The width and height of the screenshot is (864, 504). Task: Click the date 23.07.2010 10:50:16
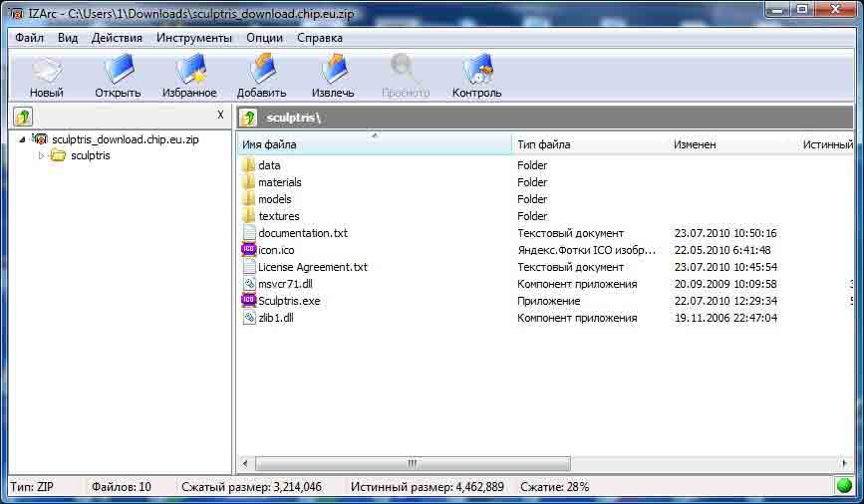point(725,233)
